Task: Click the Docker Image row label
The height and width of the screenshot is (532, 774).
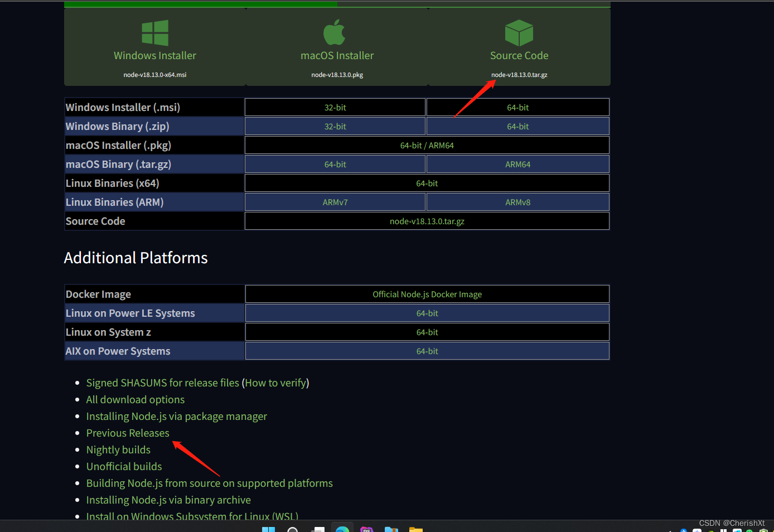Action: (x=98, y=294)
